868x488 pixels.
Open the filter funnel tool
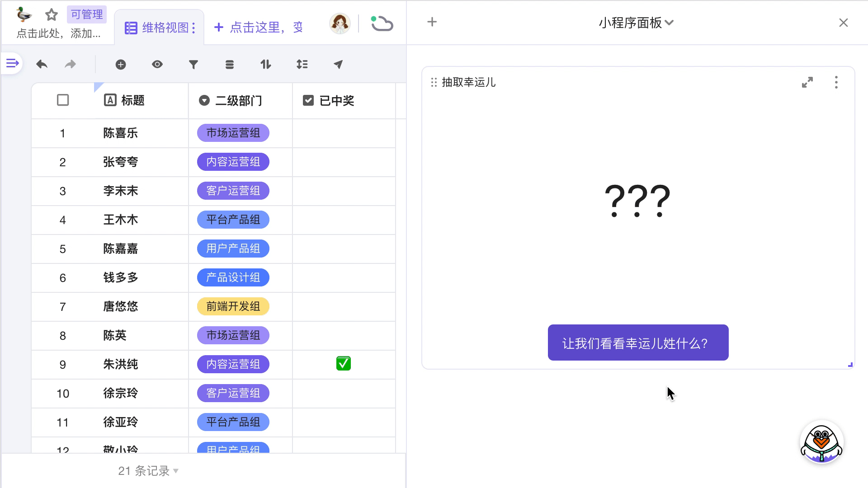point(193,65)
